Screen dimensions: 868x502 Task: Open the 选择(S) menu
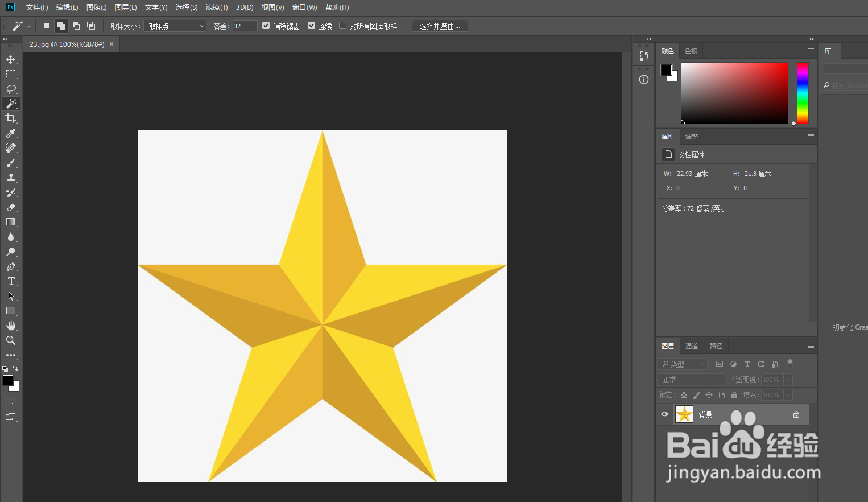(187, 7)
